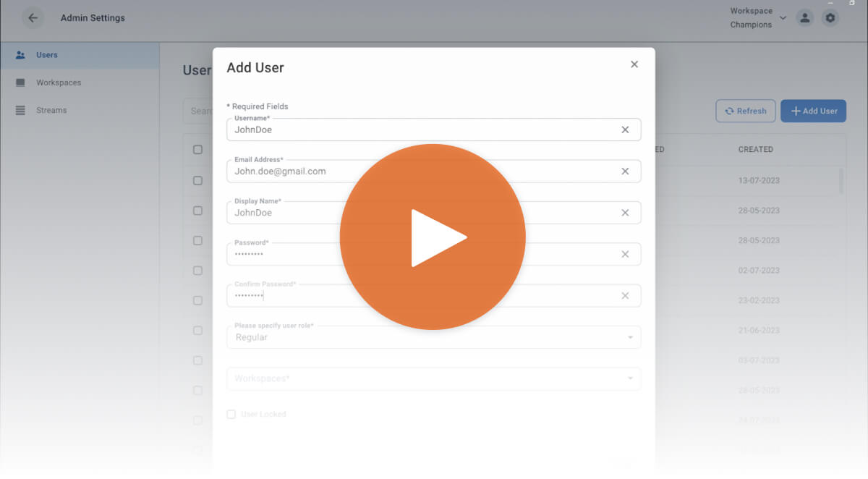Click the Add User button
Screen dimensions: 868x479
813,111
